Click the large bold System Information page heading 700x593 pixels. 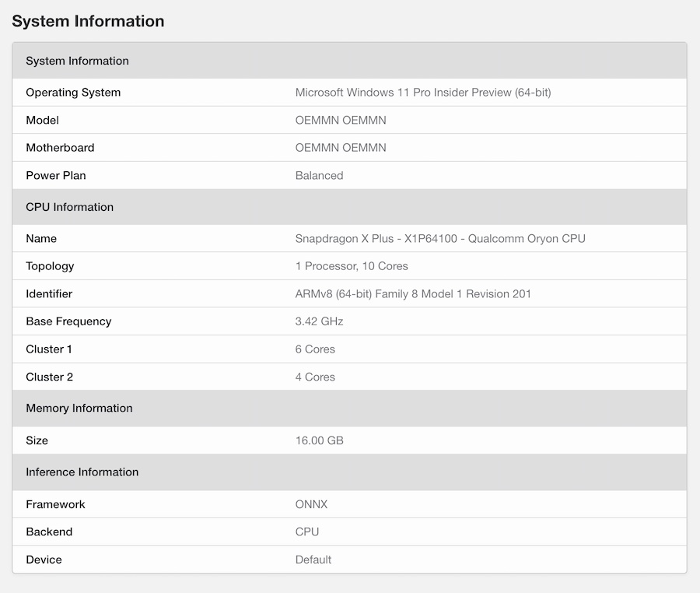pyautogui.click(x=88, y=21)
